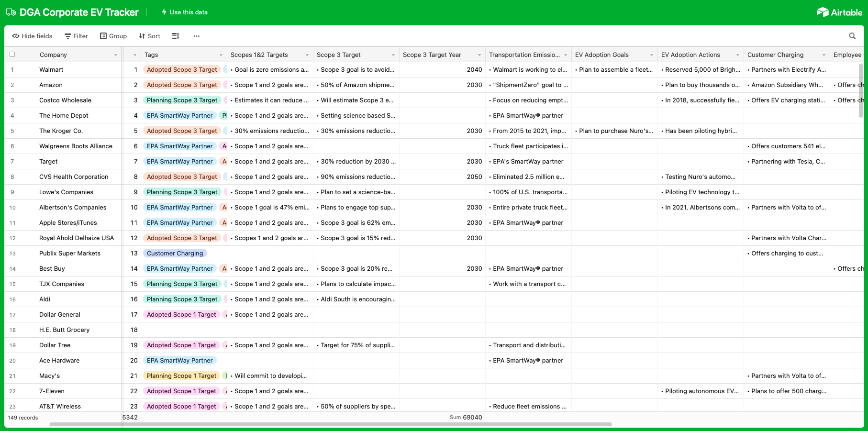Click the Customer Charging tag in Publix row
Screen dimensions: 868x431
point(175,253)
